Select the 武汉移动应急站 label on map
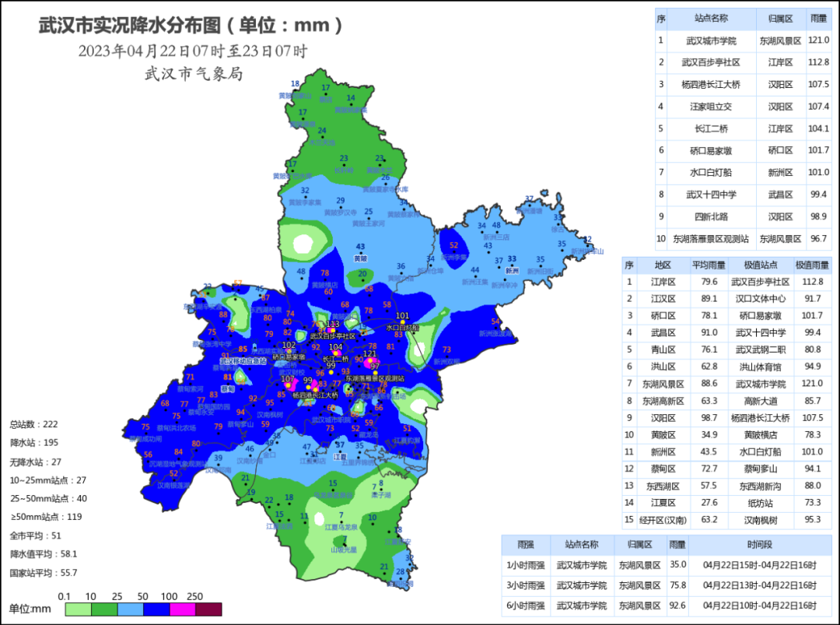 [243, 361]
